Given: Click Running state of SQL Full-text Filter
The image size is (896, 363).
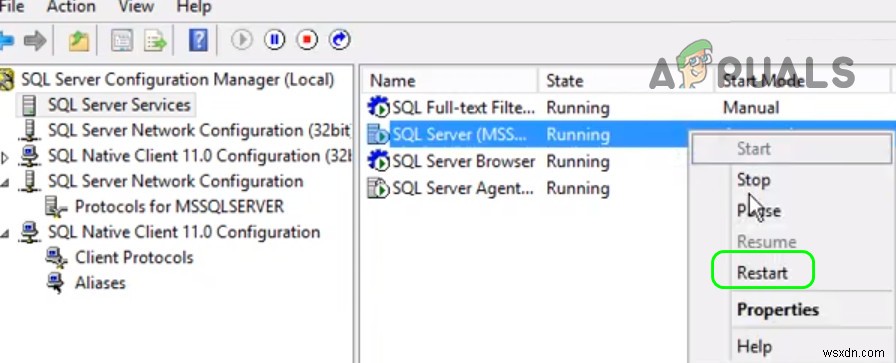Looking at the screenshot, I should (578, 108).
